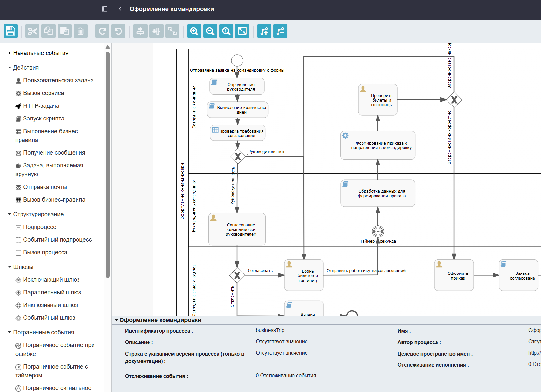Pick HTTP-задача from the palette
Screen dimensions: 541x392
pyautogui.click(x=37, y=106)
